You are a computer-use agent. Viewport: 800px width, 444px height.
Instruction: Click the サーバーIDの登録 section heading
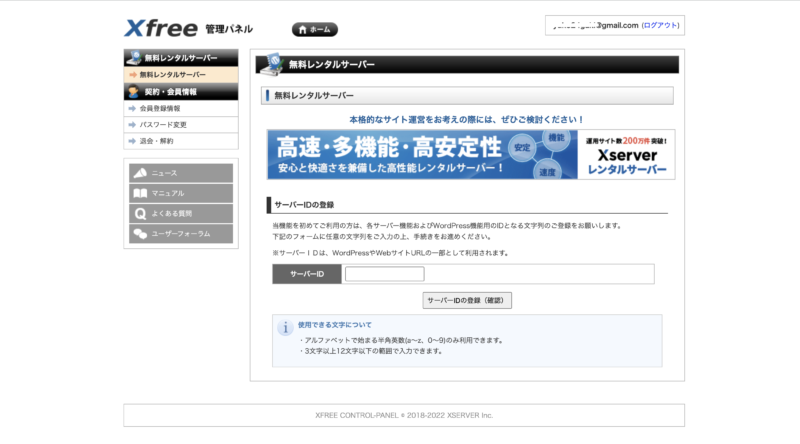coord(304,205)
